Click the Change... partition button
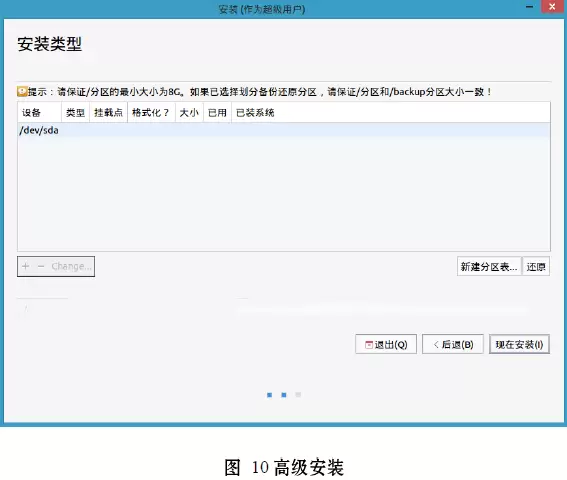567x480 pixels. click(71, 267)
